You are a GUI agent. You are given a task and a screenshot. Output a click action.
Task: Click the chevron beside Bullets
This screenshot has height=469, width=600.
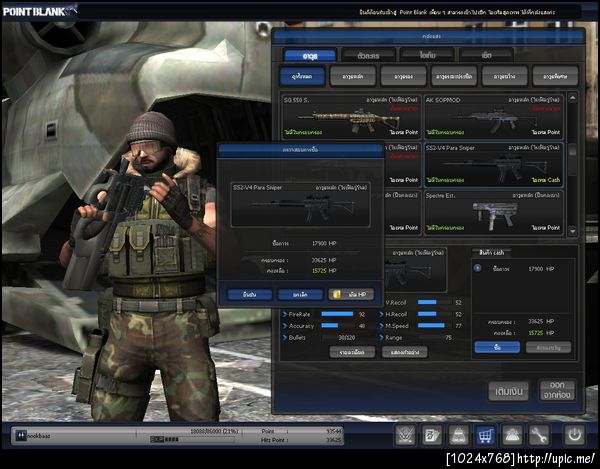285,337
